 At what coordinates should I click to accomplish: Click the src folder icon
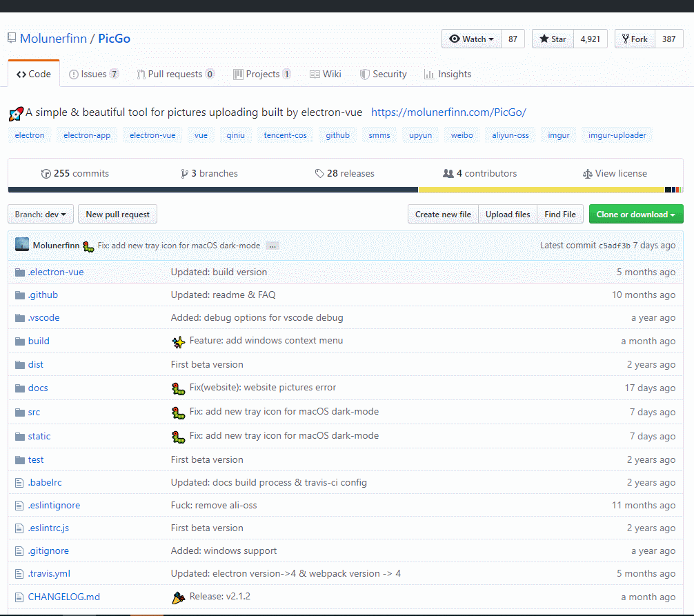tap(19, 413)
